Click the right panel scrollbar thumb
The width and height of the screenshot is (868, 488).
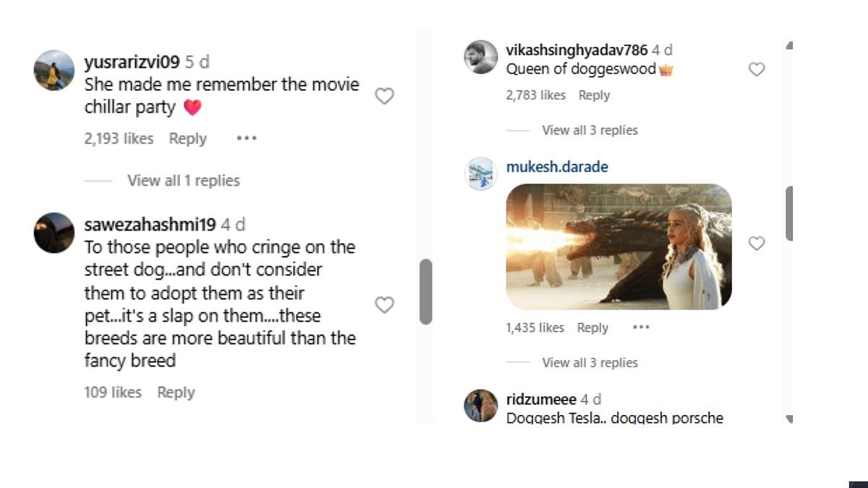coord(789,213)
